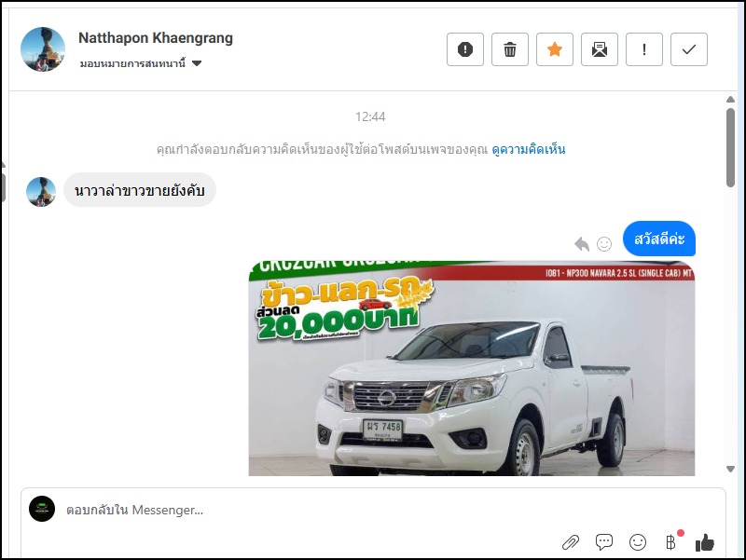Mark conversation as spam icon
The width and height of the screenshot is (746, 560).
pyautogui.click(x=464, y=49)
